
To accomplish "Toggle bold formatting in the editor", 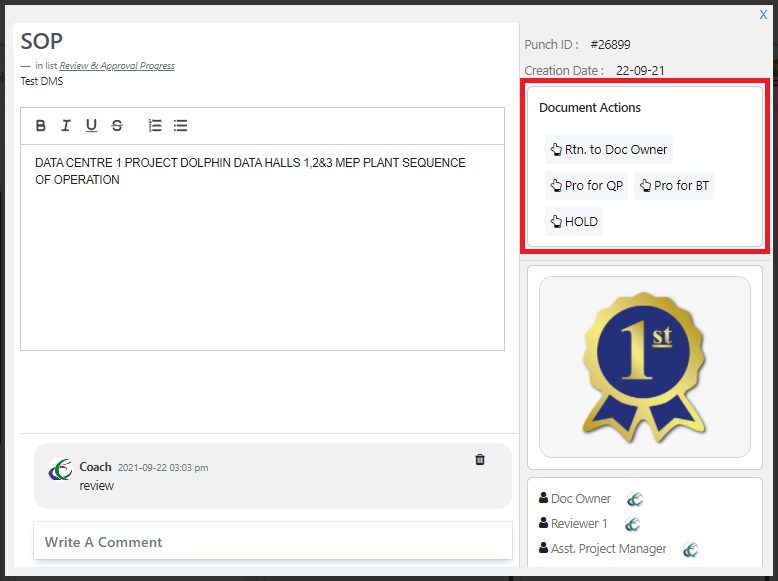I will (x=41, y=126).
